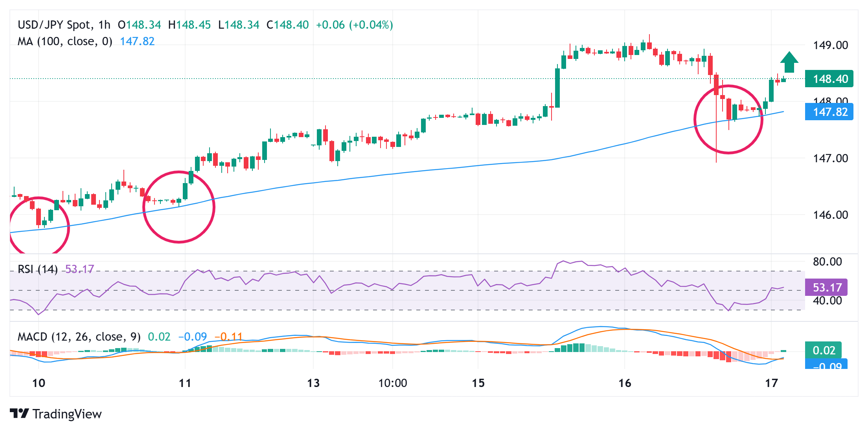The width and height of the screenshot is (868, 431).
Task: Click the red circle around the 16th dip
Action: pyautogui.click(x=728, y=119)
